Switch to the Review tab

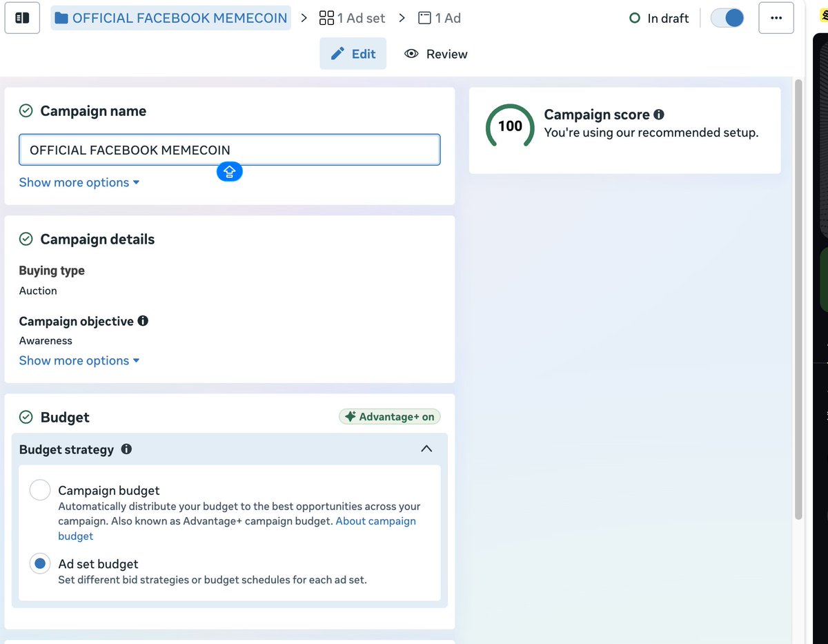[436, 54]
